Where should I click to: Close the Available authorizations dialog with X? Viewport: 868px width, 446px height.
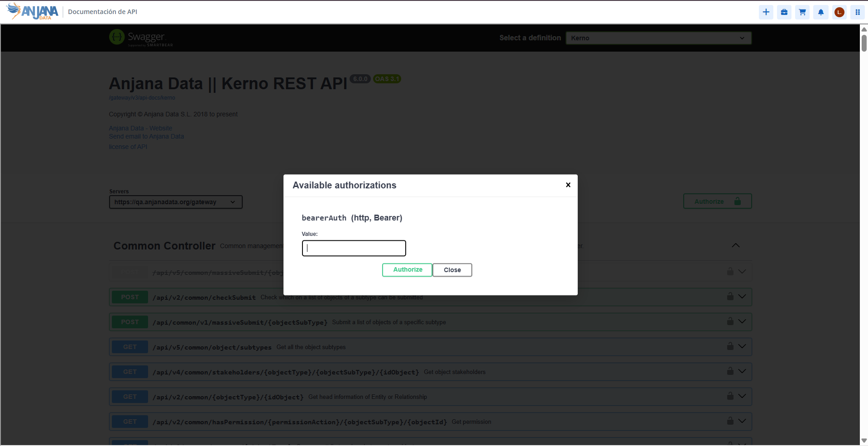click(x=568, y=185)
